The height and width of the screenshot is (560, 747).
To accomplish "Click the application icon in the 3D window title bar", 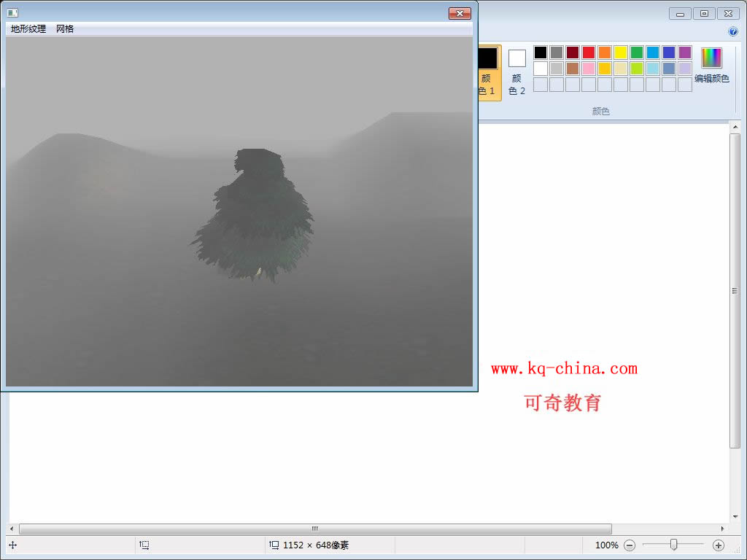I will (x=12, y=13).
